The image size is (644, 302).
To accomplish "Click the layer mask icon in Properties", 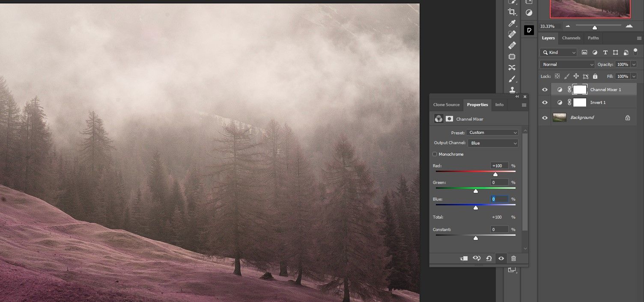I will coord(449,119).
